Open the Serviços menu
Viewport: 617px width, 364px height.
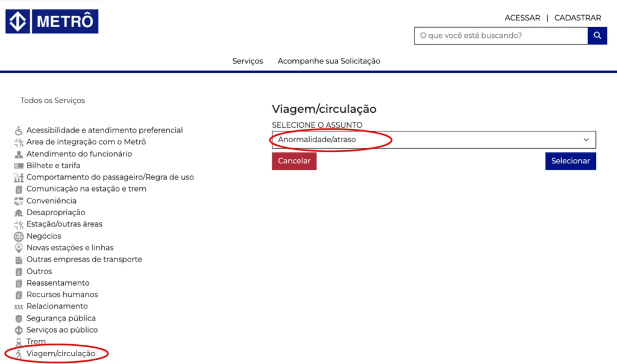[x=248, y=61]
